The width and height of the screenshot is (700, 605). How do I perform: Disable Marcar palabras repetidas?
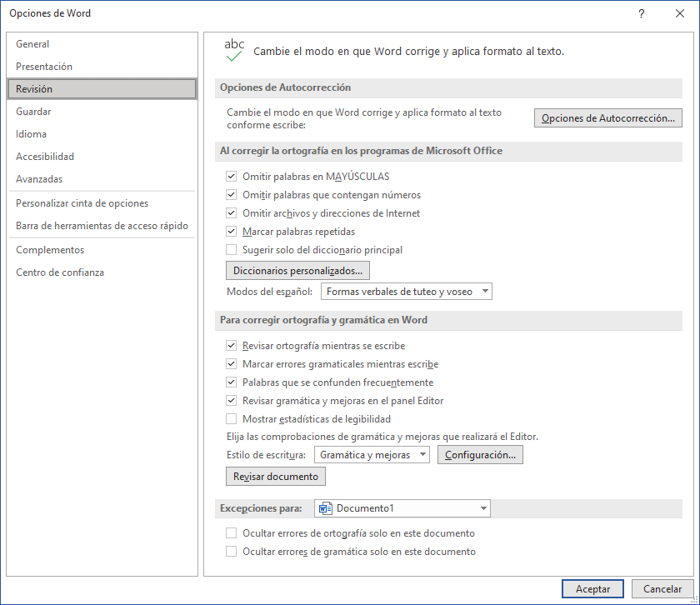point(232,232)
